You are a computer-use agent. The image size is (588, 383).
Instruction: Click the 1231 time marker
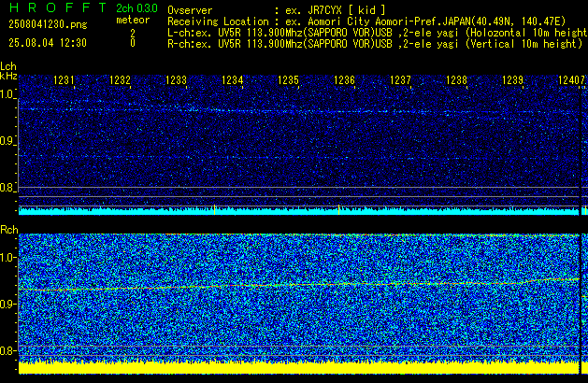point(64,80)
